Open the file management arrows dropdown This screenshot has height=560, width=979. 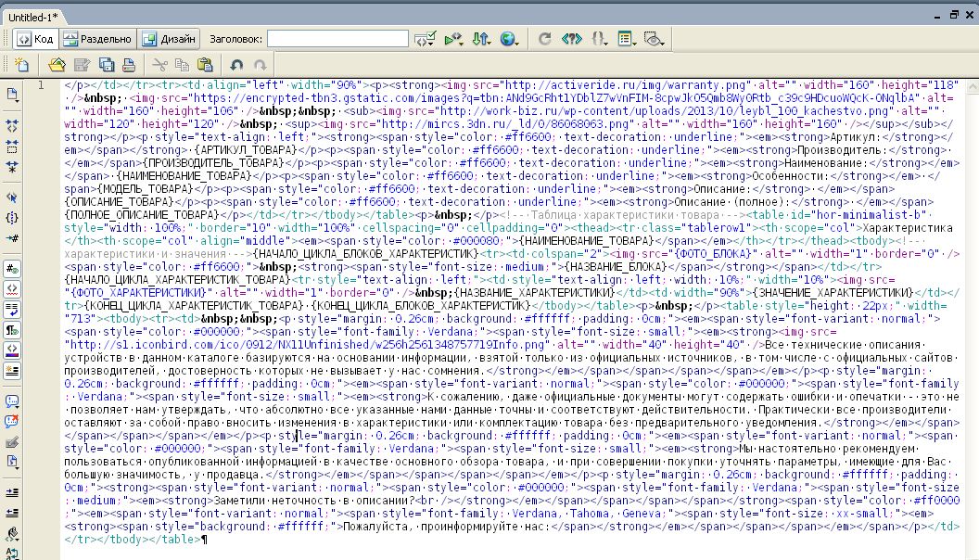[481, 39]
